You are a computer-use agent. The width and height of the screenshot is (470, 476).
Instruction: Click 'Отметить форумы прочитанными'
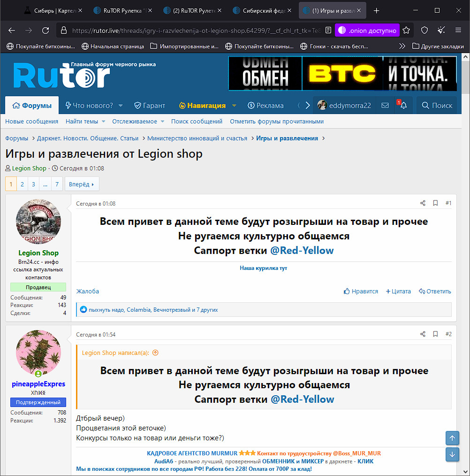277,122
